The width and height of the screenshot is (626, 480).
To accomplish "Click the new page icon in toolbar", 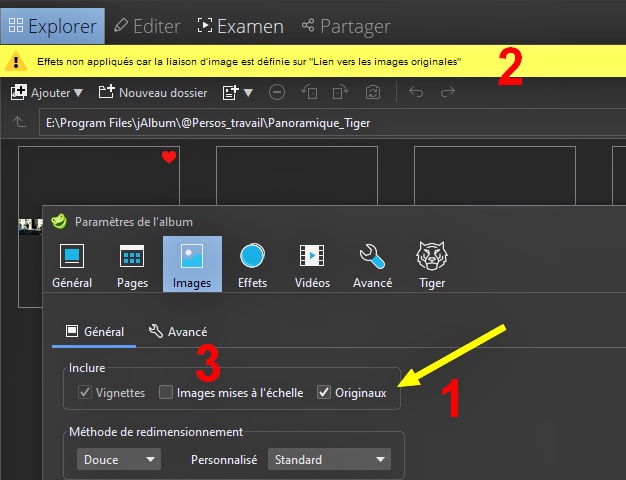I will coord(230,92).
